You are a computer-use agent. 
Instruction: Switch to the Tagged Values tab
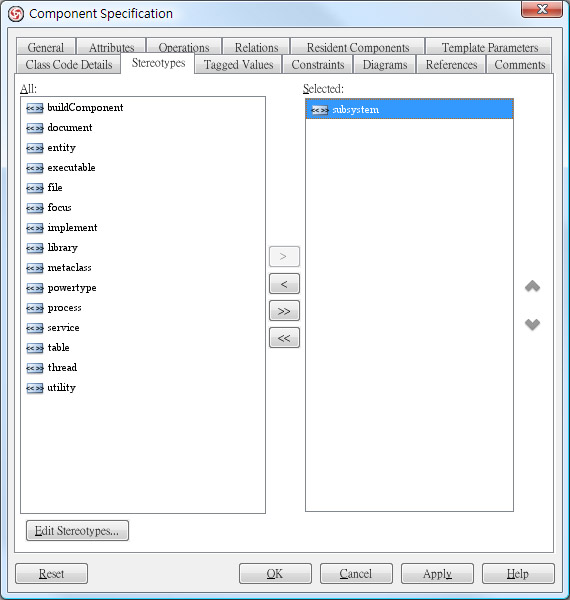tap(238, 65)
